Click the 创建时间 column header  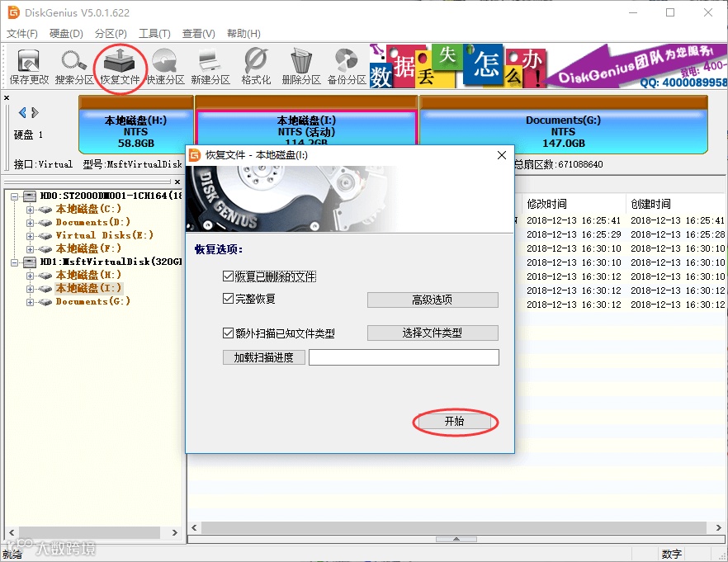click(x=676, y=204)
